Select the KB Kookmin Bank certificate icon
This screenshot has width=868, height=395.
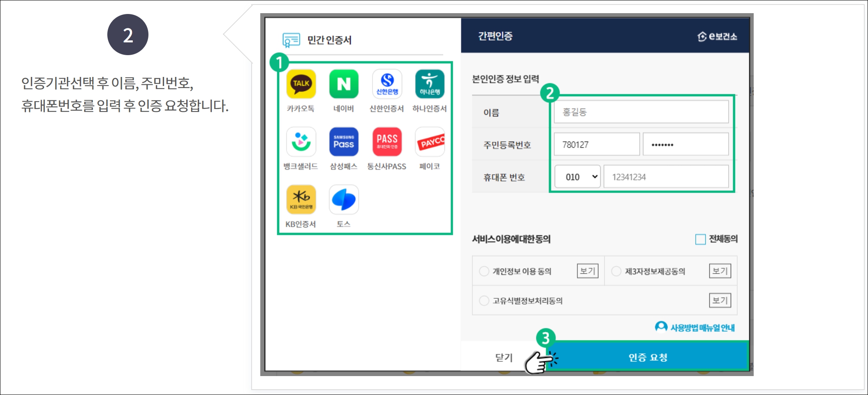(x=301, y=200)
